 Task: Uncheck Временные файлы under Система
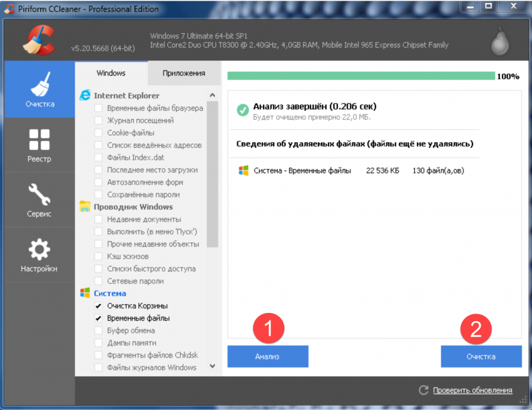coord(98,318)
